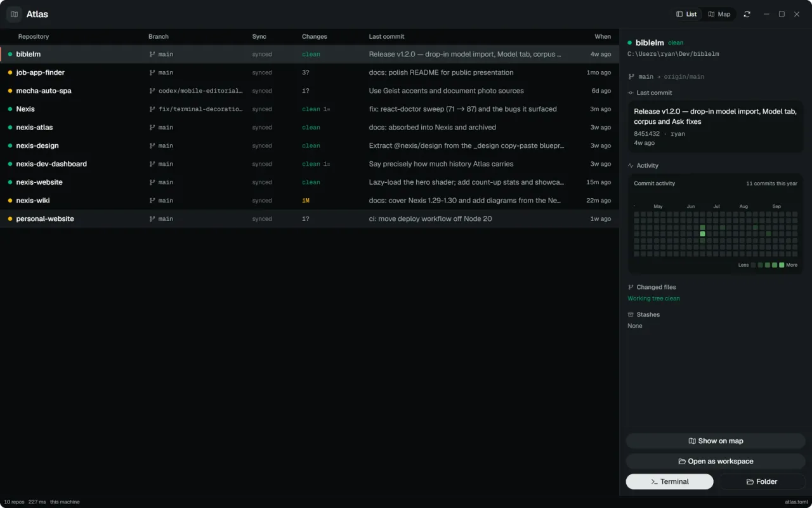The image size is (812, 508).
Task: Sort by Branch column header
Action: [159, 37]
